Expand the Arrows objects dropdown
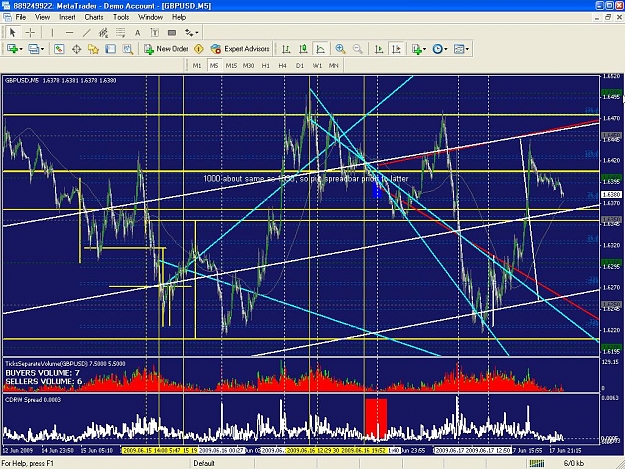The width and height of the screenshot is (625, 469). 196,33
